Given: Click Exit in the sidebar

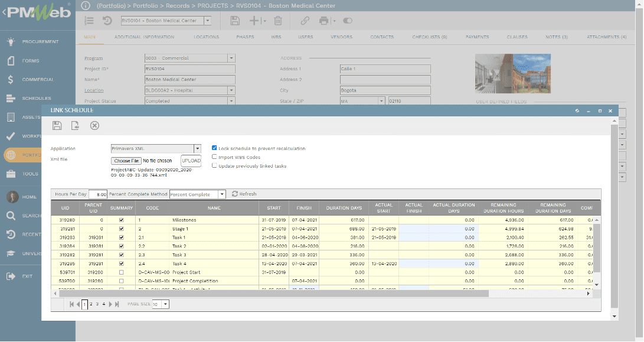Looking at the screenshot, I should click(x=27, y=276).
